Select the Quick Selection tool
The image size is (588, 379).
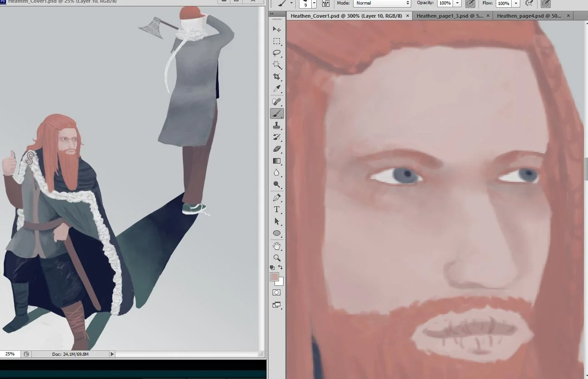point(277,65)
